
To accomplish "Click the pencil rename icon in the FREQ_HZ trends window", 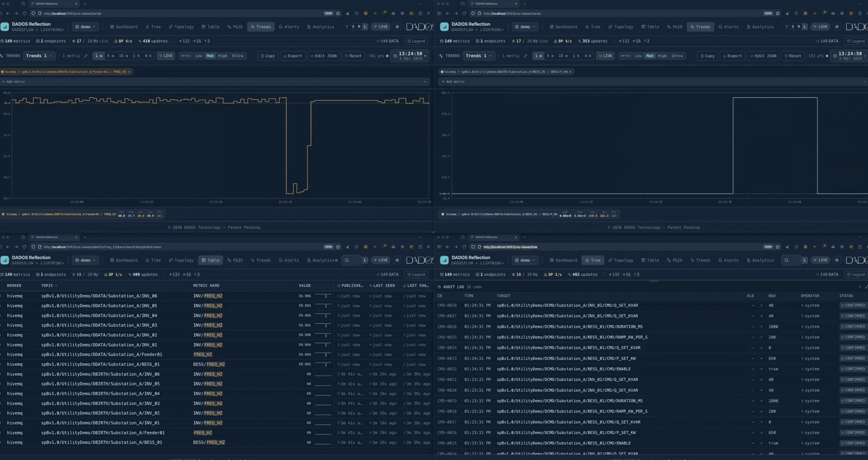I will (x=86, y=56).
